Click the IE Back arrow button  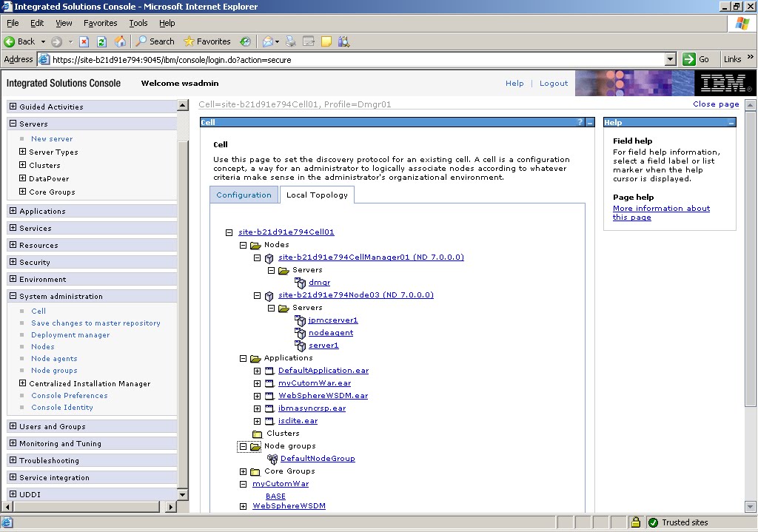[x=9, y=41]
